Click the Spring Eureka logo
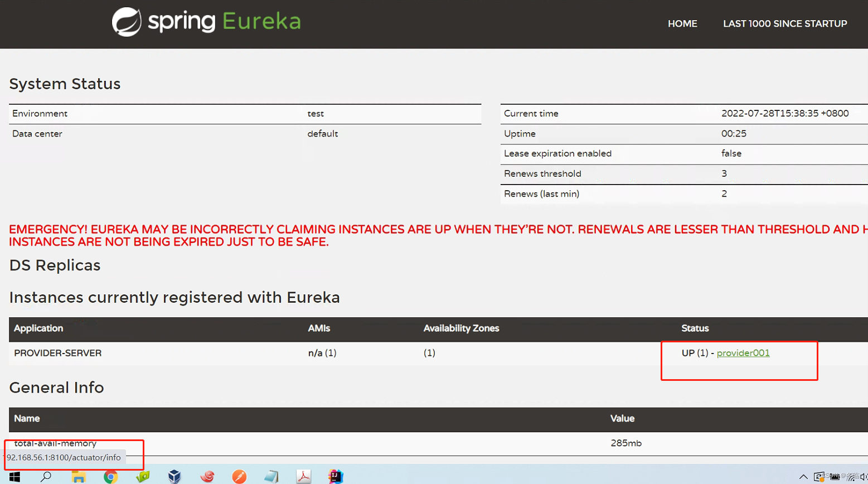 coord(206,22)
